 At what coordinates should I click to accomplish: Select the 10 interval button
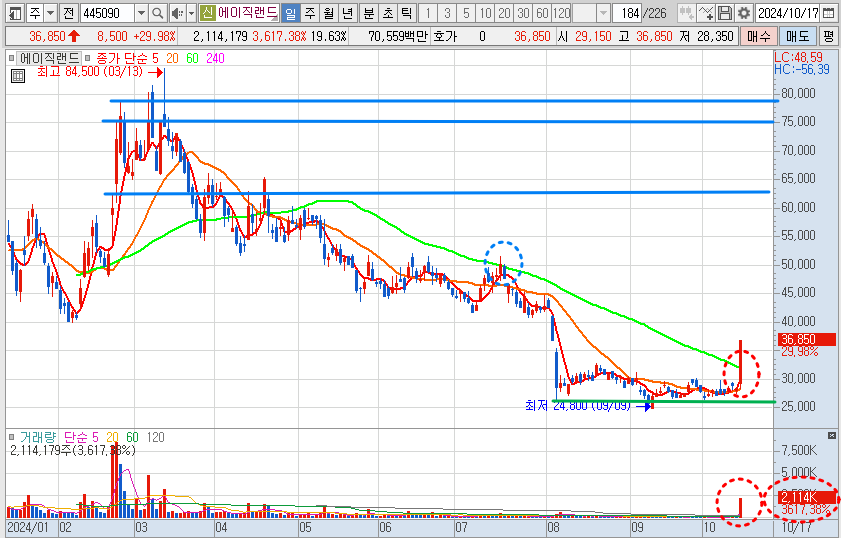(x=485, y=13)
